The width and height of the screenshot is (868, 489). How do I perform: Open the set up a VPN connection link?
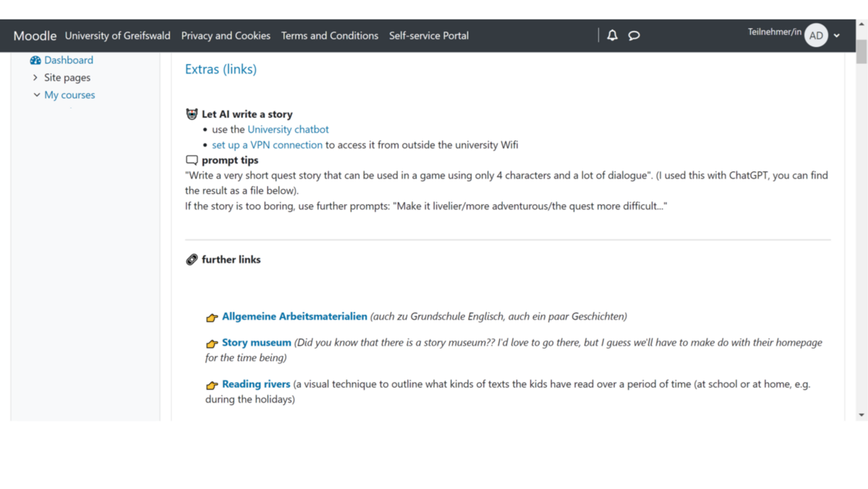pyautogui.click(x=267, y=145)
